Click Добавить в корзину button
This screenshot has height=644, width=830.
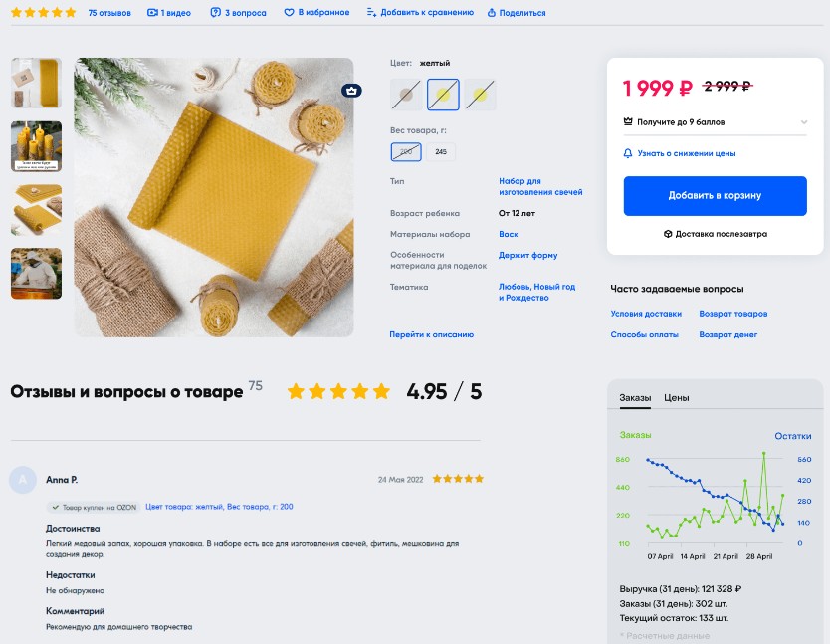click(716, 196)
